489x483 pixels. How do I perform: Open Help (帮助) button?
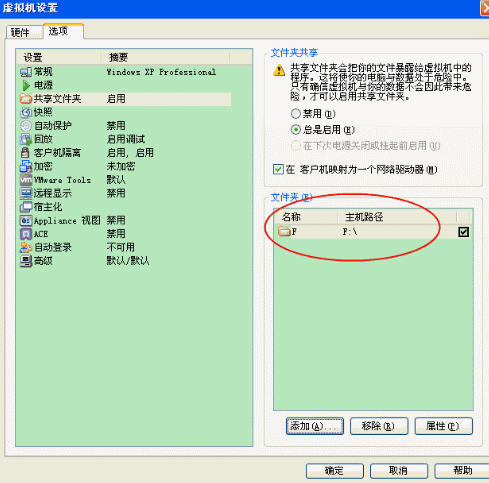coord(462,471)
